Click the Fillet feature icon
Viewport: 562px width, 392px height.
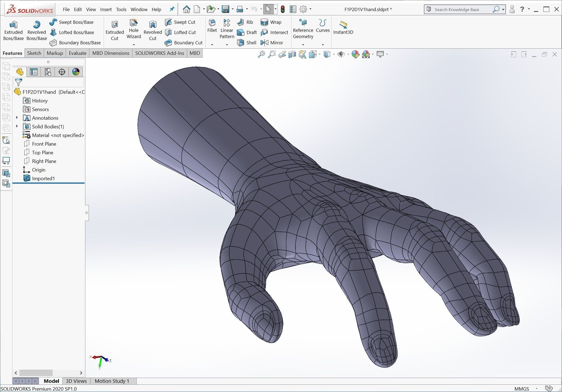[212, 23]
